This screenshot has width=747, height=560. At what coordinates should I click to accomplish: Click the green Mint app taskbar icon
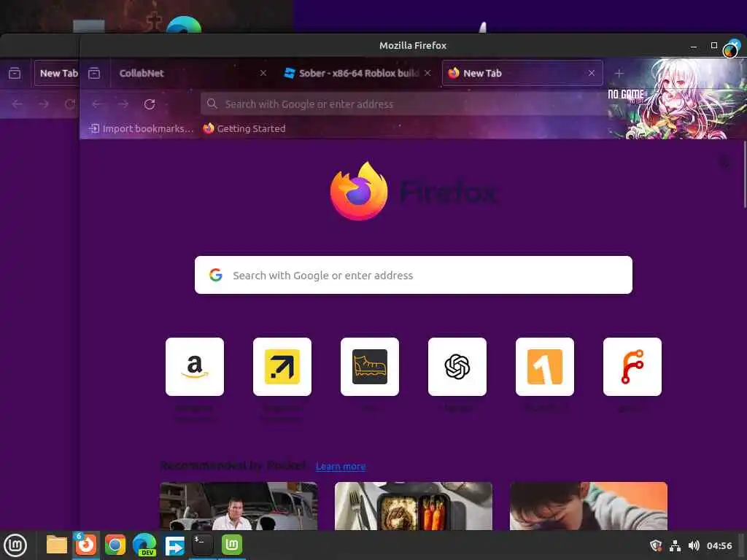[x=232, y=545]
